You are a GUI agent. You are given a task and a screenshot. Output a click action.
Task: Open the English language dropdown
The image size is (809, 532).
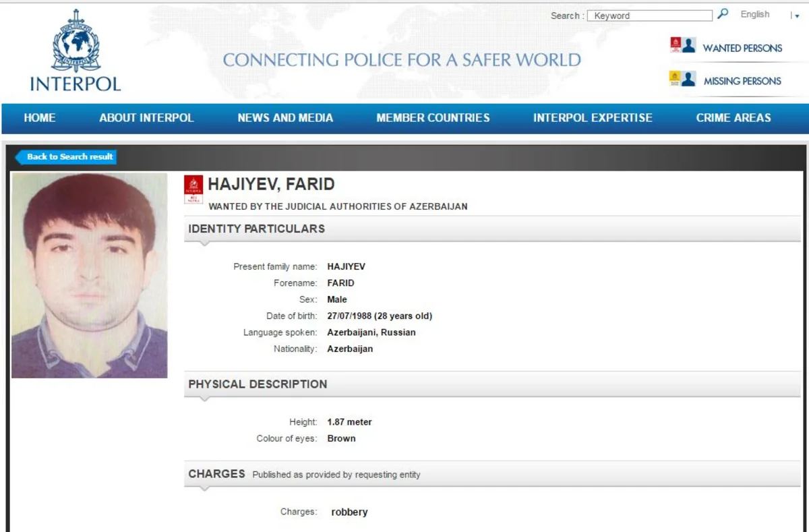[755, 14]
